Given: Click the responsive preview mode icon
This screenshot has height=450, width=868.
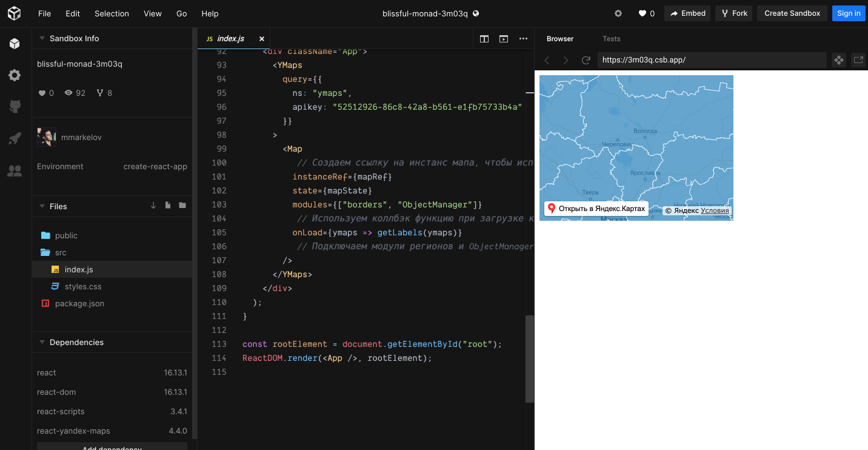Looking at the screenshot, I should coord(838,60).
